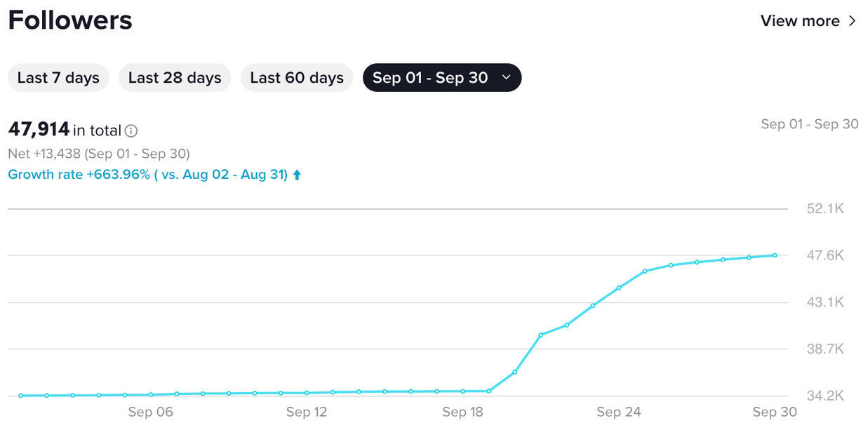The width and height of the screenshot is (868, 430).
Task: Open the Sep 01 - Sep 30 date dropdown
Action: pyautogui.click(x=429, y=78)
